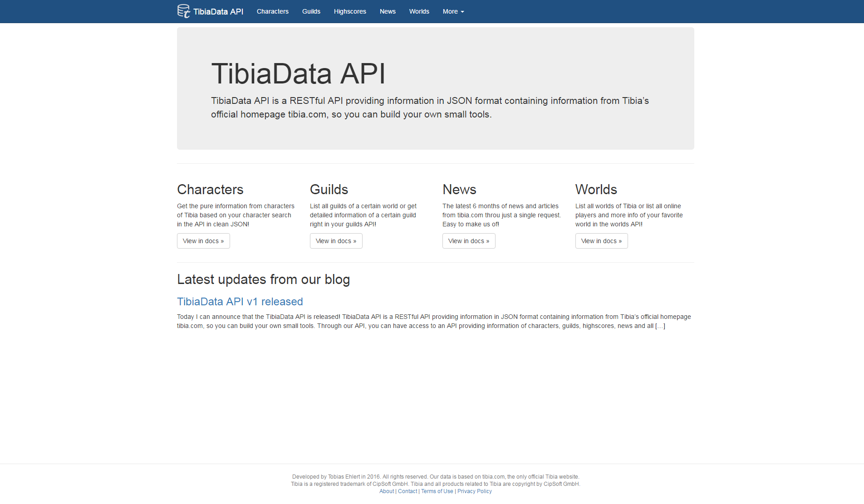Click the Characters section heading
Image resolution: width=864 pixels, height=504 pixels.
pos(210,190)
